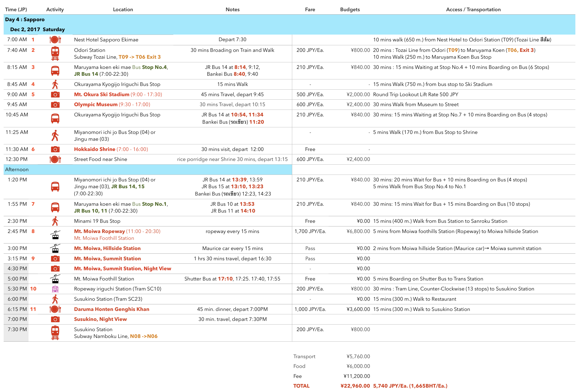580x392 pixels.
Task: Click the pink tram icon at 5:30 PM
Action: pos(55,289)
